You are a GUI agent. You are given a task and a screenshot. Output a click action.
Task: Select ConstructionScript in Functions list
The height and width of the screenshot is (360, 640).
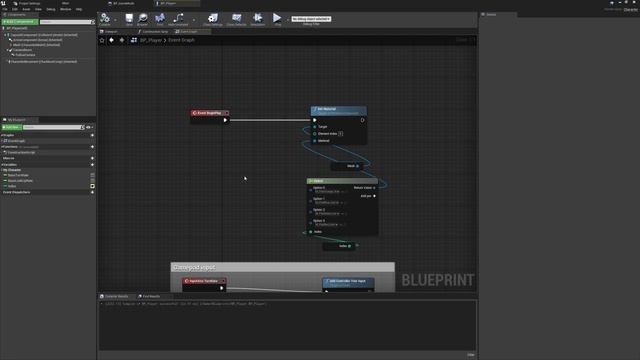pyautogui.click(x=21, y=152)
